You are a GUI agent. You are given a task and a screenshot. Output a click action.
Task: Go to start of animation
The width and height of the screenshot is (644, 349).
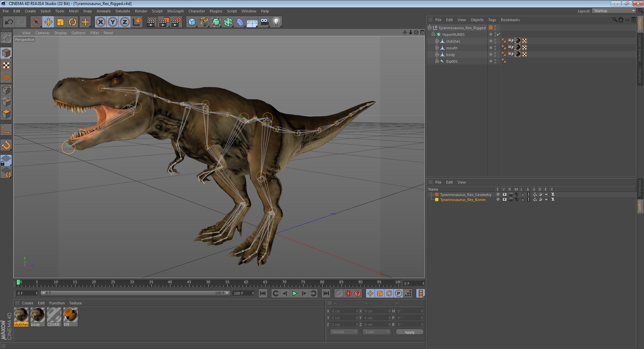coord(263,293)
